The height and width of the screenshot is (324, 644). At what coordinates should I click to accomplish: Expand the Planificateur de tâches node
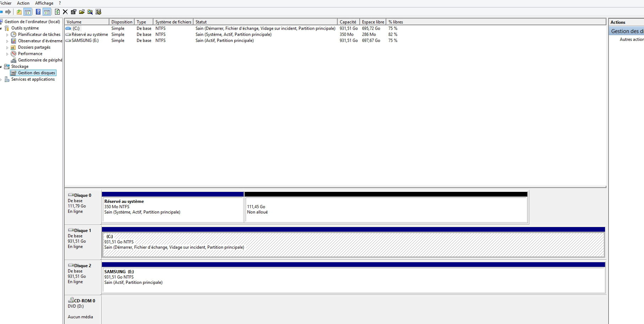[x=7, y=35]
